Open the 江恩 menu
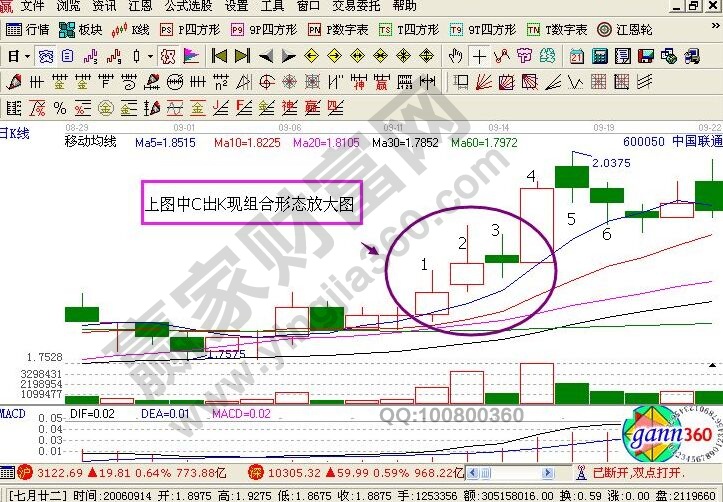This screenshot has width=723, height=502. [x=140, y=6]
